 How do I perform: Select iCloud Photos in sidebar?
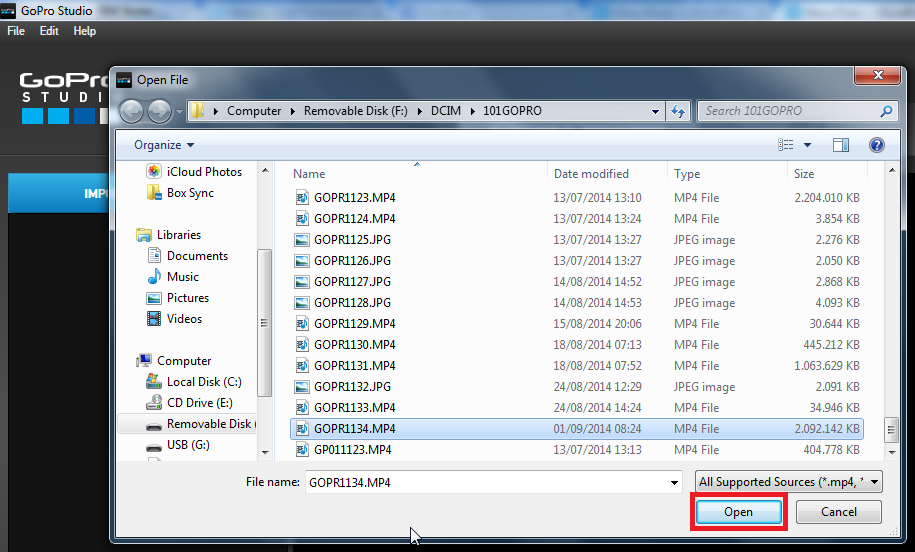pyautogui.click(x=204, y=172)
